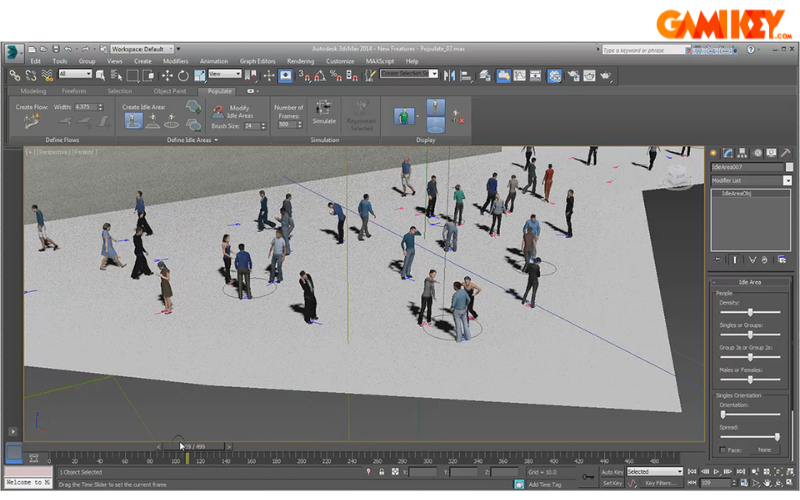Select the Create Rectangle Idle Area icon

tap(153, 121)
